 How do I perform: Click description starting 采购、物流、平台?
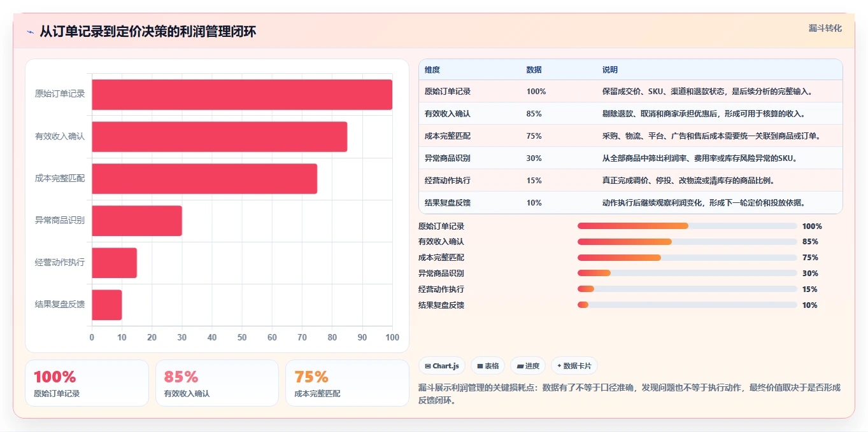click(x=712, y=136)
